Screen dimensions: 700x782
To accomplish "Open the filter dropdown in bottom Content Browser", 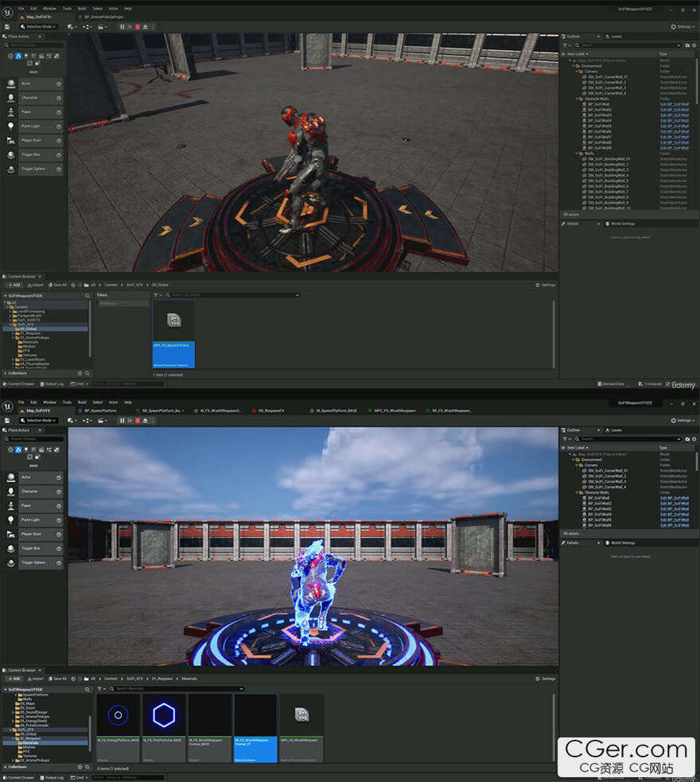I will [x=101, y=689].
